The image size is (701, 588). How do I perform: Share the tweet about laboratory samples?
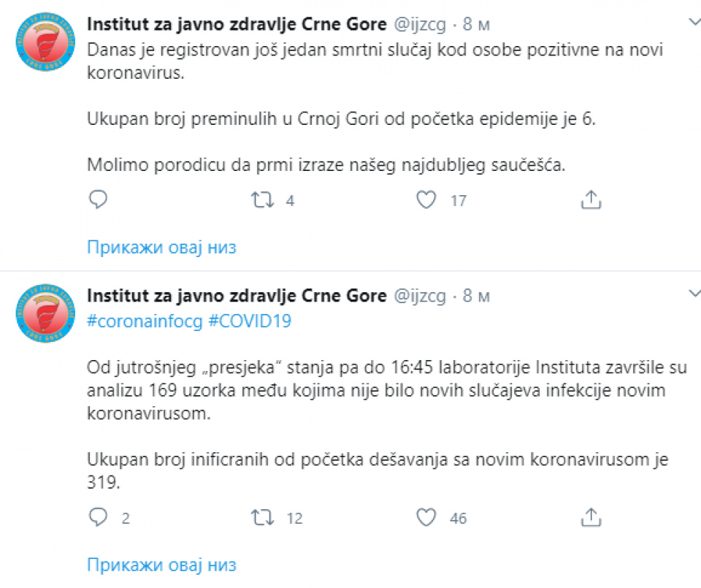[590, 518]
